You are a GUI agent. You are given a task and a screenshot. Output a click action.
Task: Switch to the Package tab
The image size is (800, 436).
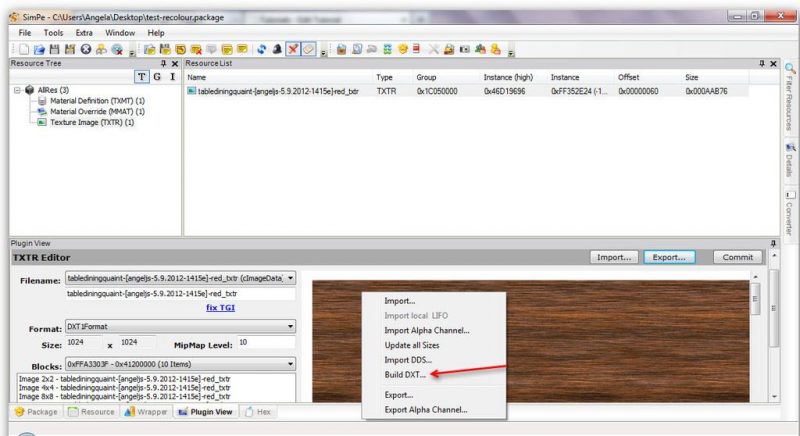(x=36, y=412)
